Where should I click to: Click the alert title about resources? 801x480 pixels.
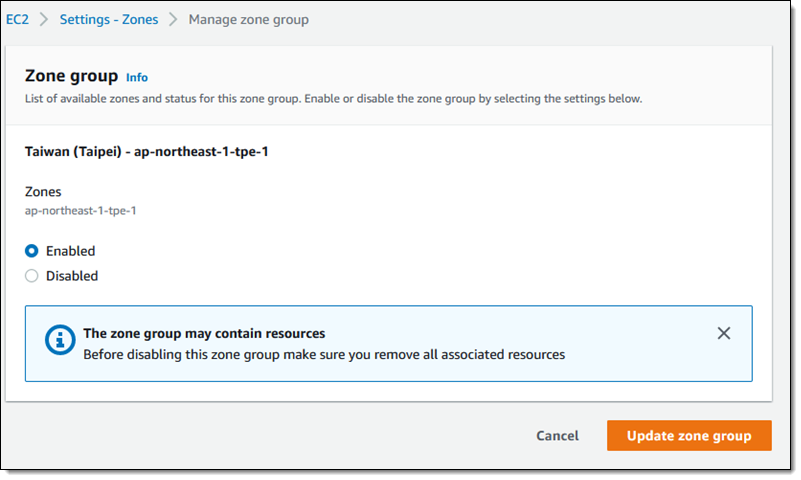(204, 333)
